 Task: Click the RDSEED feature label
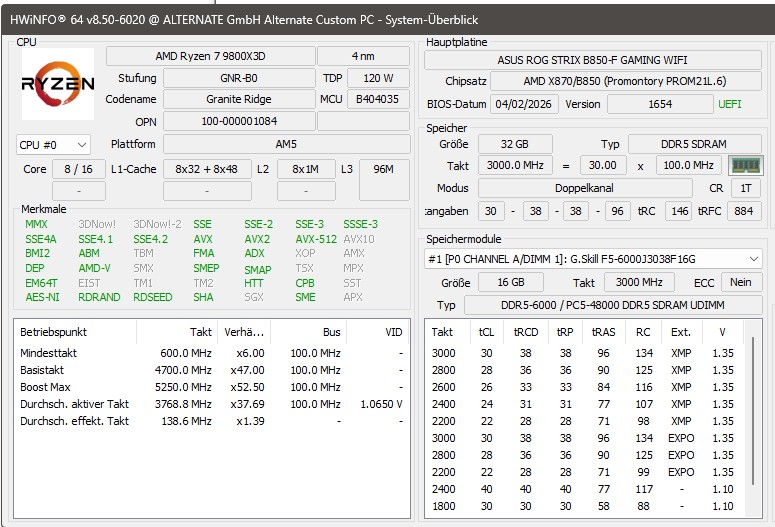click(x=152, y=297)
